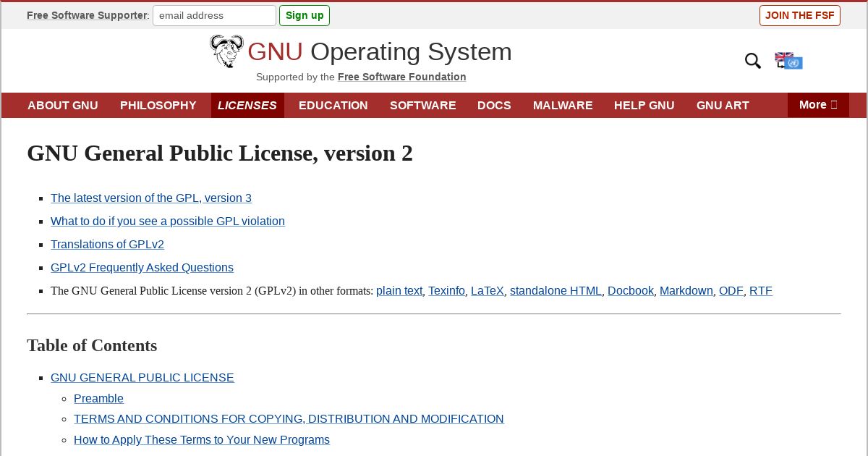Open the Free Software Supporter link
868x456 pixels.
87,15
